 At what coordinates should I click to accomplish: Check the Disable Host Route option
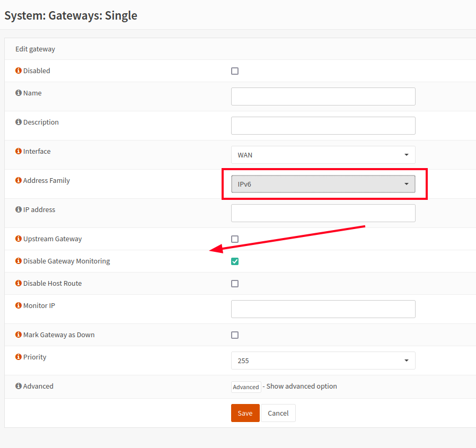[235, 283]
